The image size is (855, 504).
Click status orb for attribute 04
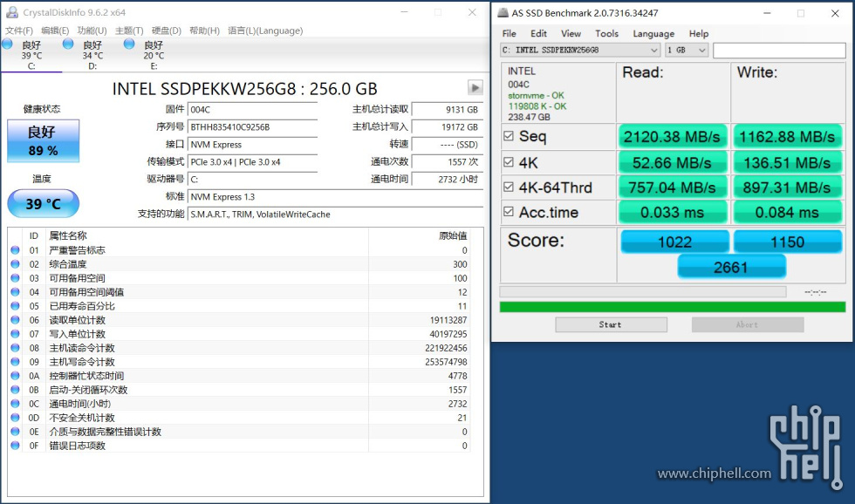click(x=16, y=292)
